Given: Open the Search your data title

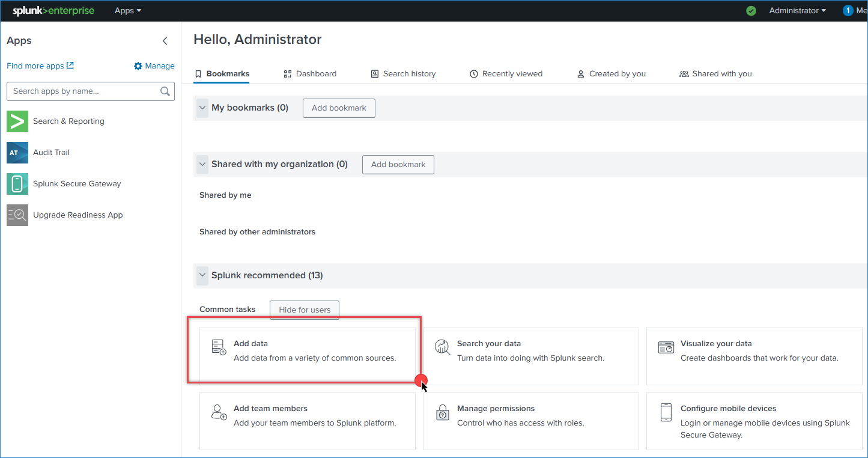Looking at the screenshot, I should pyautogui.click(x=489, y=344).
